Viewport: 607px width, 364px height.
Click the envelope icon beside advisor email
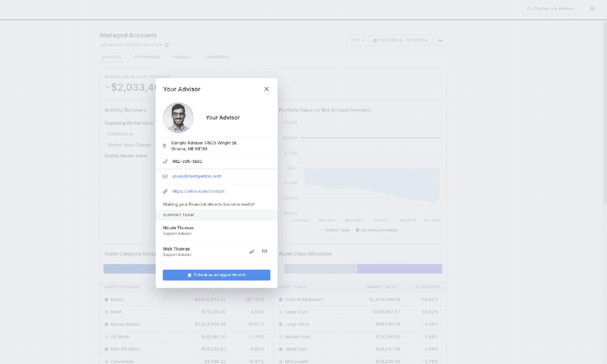click(165, 176)
